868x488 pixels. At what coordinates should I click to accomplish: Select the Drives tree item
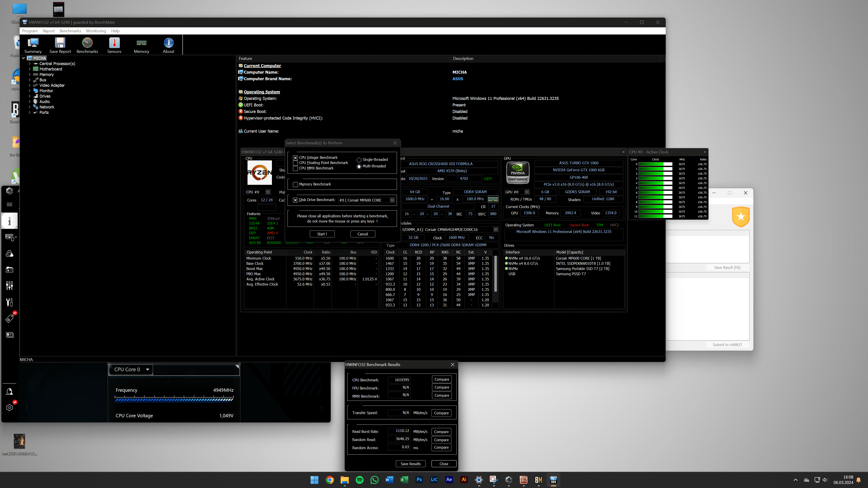click(x=45, y=96)
